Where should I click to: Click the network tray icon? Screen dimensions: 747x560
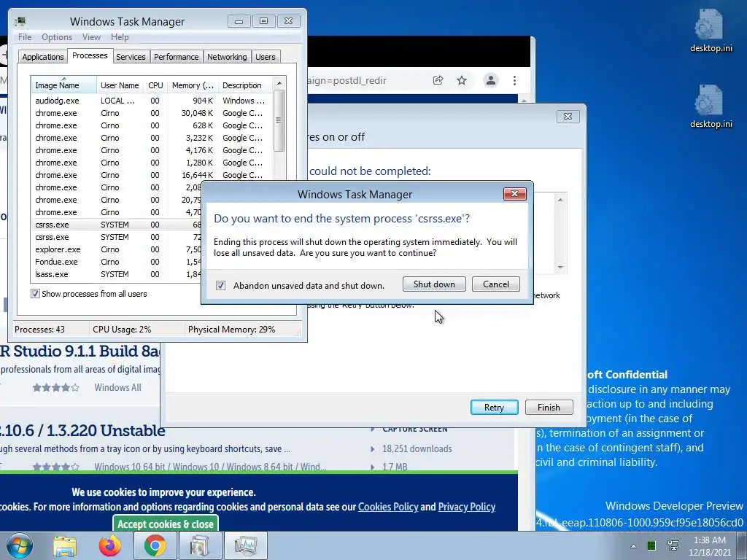pyautogui.click(x=673, y=545)
